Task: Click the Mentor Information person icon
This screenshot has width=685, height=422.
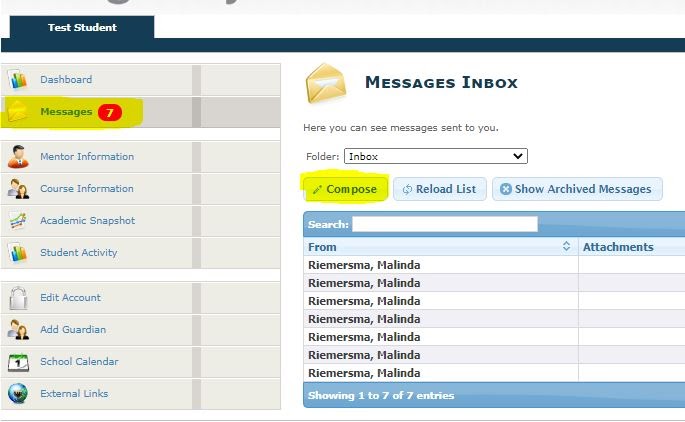Action: (18, 157)
